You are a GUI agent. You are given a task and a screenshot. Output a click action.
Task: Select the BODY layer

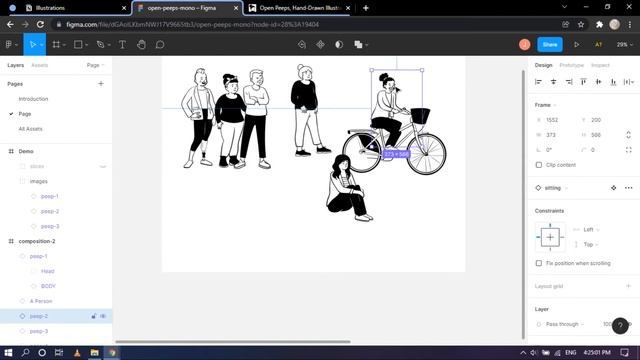pos(48,286)
